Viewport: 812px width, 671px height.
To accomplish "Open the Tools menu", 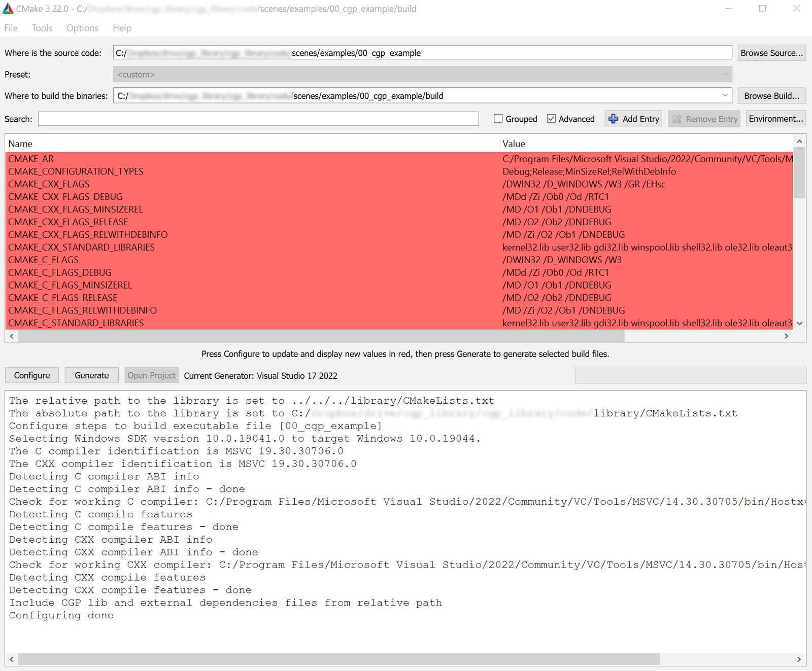I will [42, 28].
